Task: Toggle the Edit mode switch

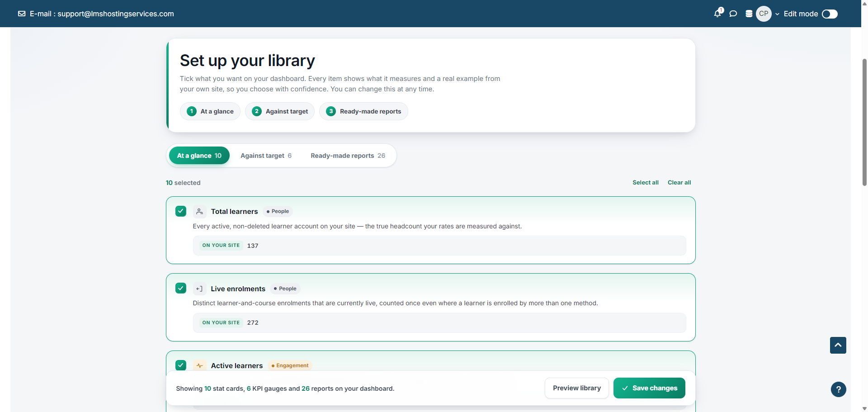Action: [830, 14]
